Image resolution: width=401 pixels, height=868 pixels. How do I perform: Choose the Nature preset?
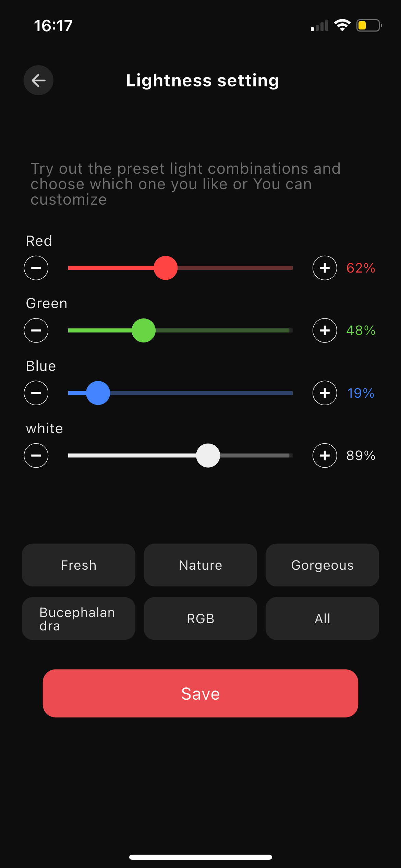(x=200, y=565)
